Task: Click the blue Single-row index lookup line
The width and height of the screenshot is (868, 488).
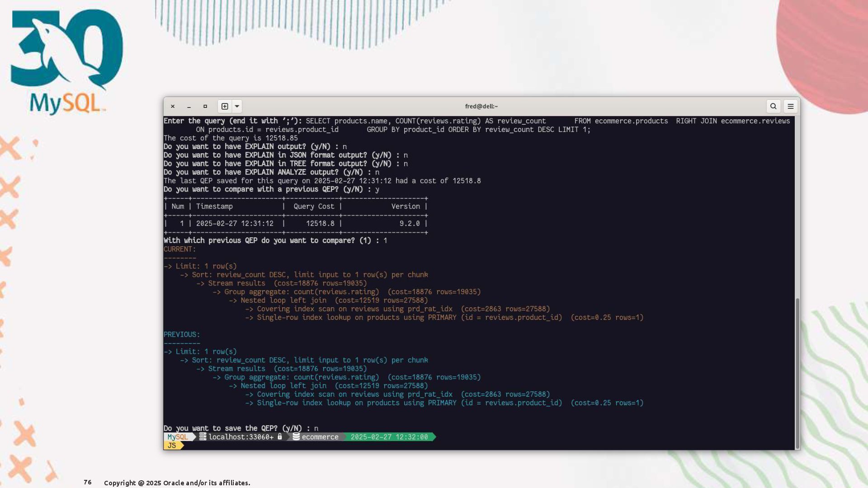Action: click(444, 403)
